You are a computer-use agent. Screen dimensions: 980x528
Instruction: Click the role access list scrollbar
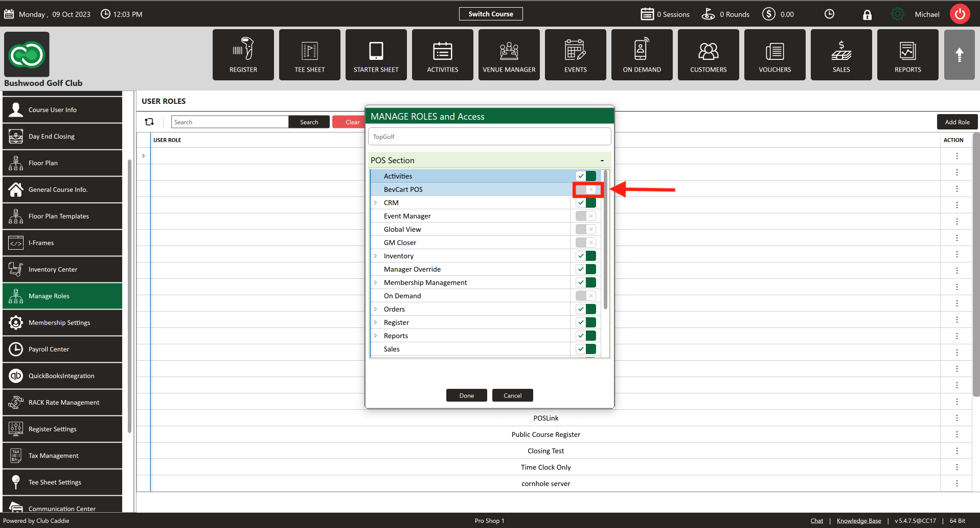[x=605, y=239]
